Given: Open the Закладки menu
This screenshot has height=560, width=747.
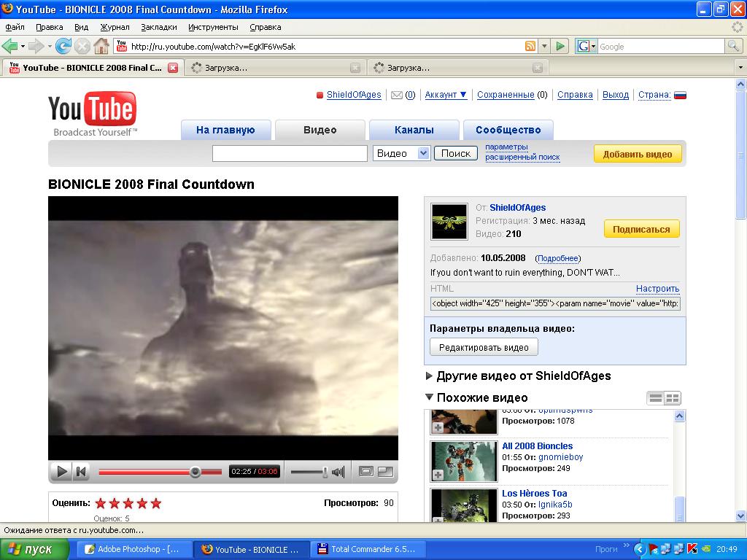Looking at the screenshot, I should [x=158, y=27].
